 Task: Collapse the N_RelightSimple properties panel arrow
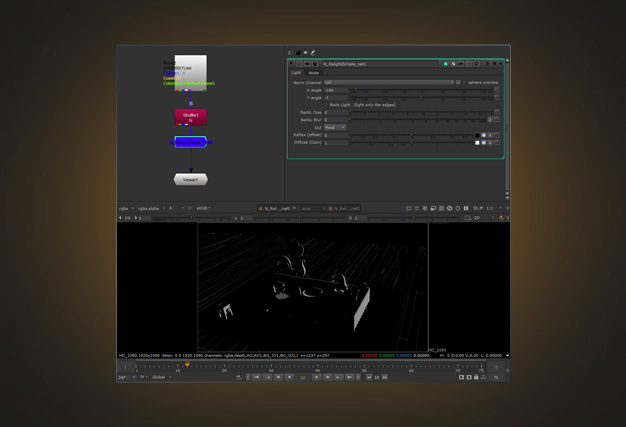point(292,64)
